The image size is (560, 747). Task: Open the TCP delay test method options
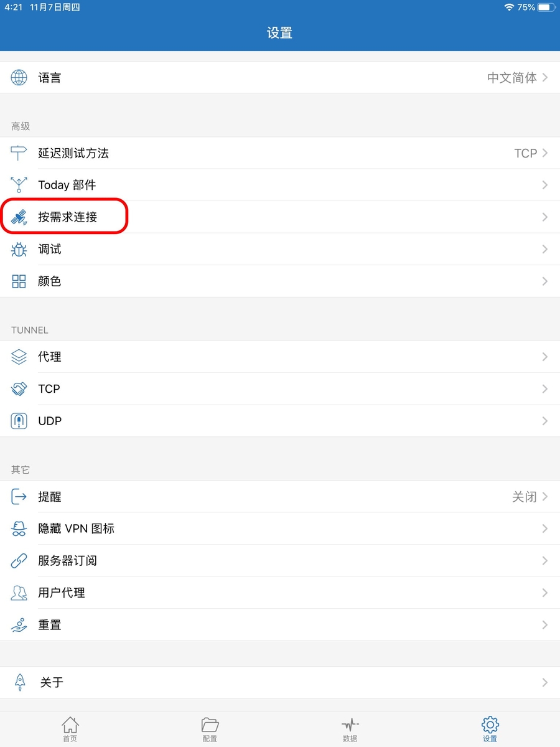(x=530, y=153)
